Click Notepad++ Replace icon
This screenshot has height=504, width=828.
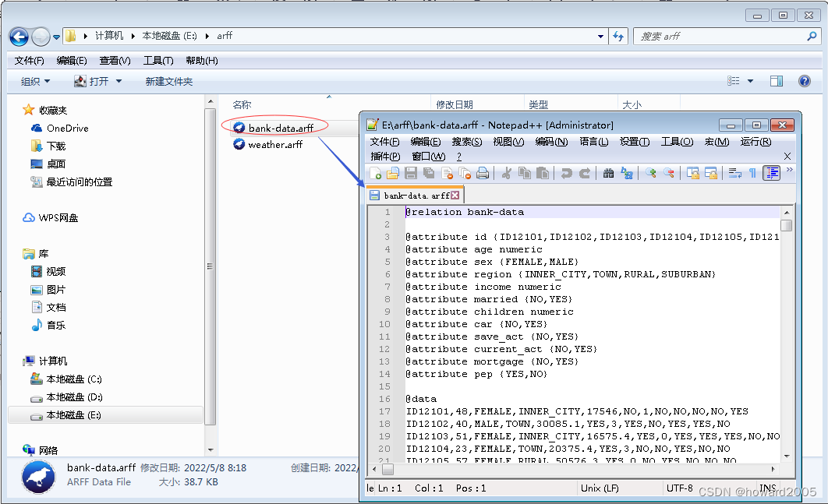[x=627, y=173]
